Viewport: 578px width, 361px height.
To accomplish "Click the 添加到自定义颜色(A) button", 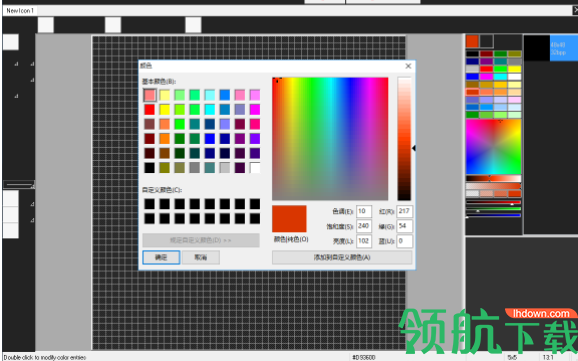I will coord(342,257).
